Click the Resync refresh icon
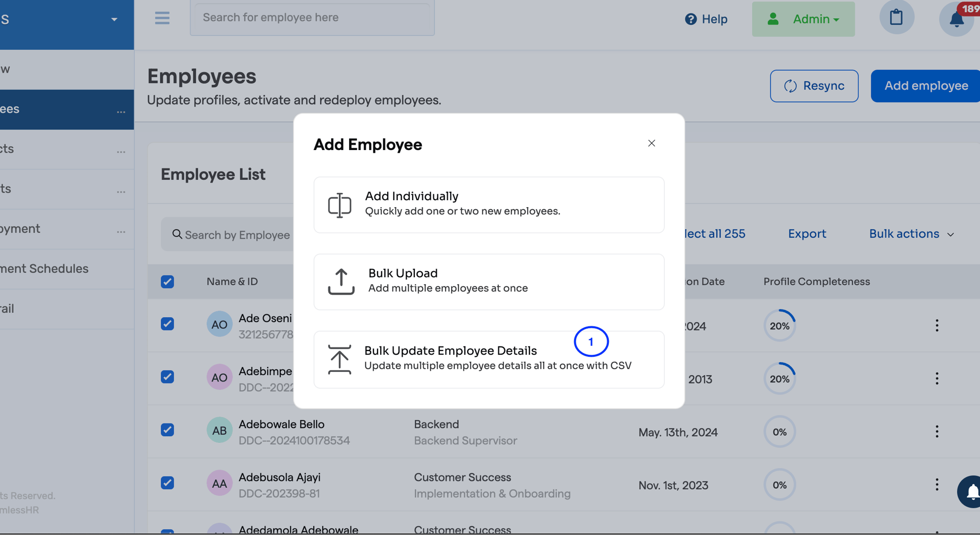The height and width of the screenshot is (535, 980). click(x=790, y=86)
